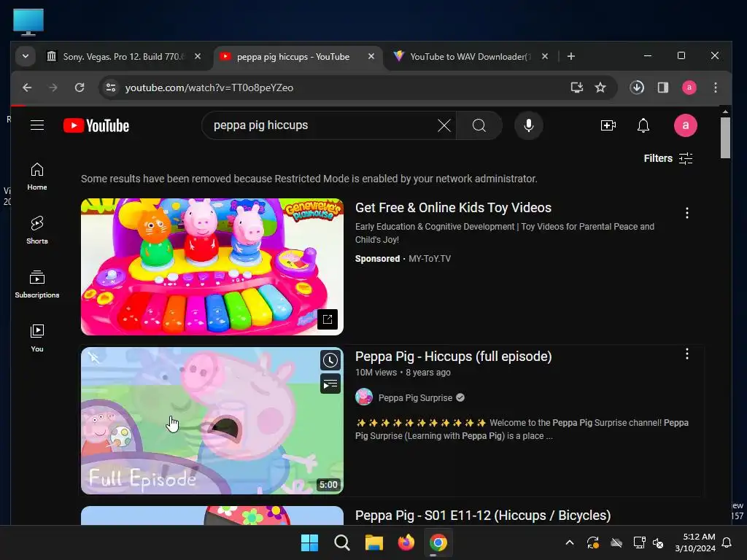Open external link icon on sponsored thumbnail
The height and width of the screenshot is (560, 747).
328,319
